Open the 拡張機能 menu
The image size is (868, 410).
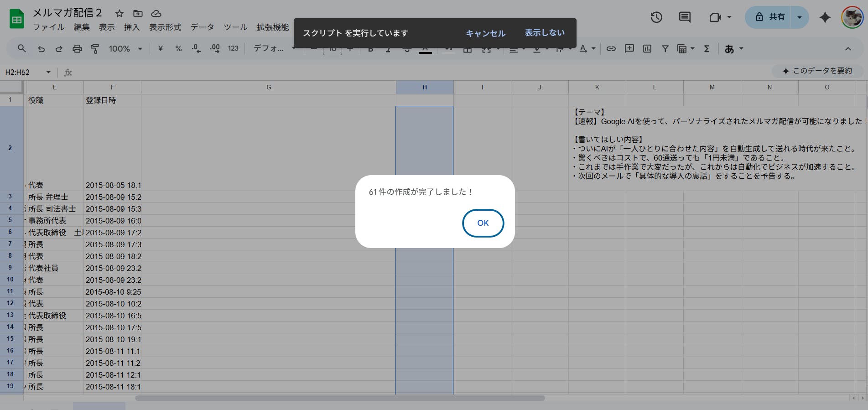point(272,27)
